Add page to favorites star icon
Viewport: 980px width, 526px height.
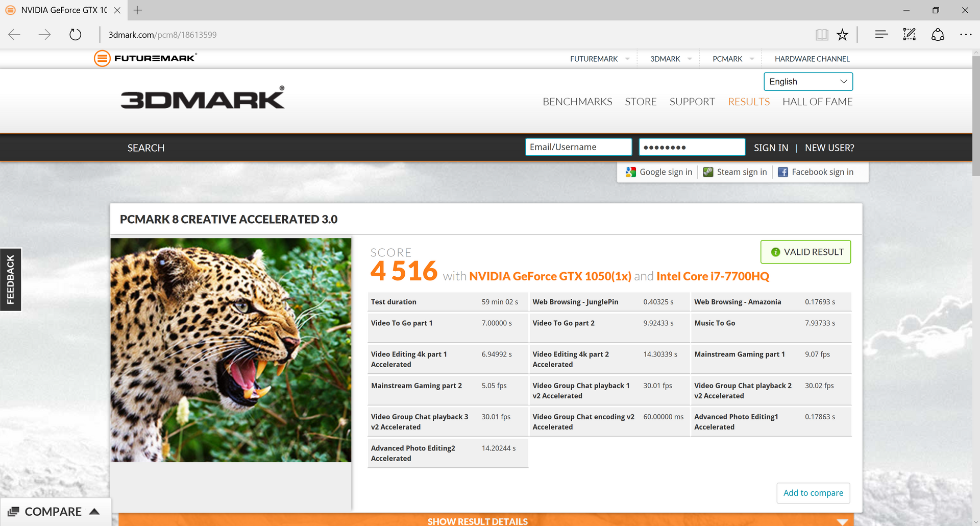pyautogui.click(x=842, y=35)
